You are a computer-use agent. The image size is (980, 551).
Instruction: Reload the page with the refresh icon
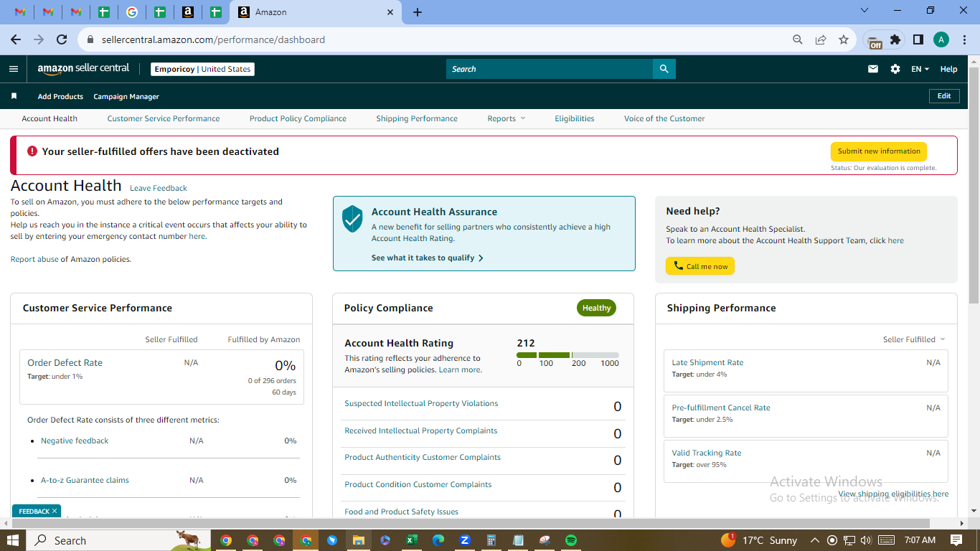point(62,39)
